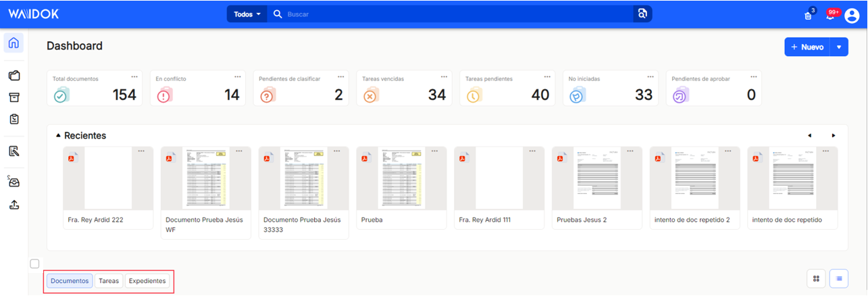Open the folders icon in the sidebar
The width and height of the screenshot is (868, 300).
coord(14,76)
